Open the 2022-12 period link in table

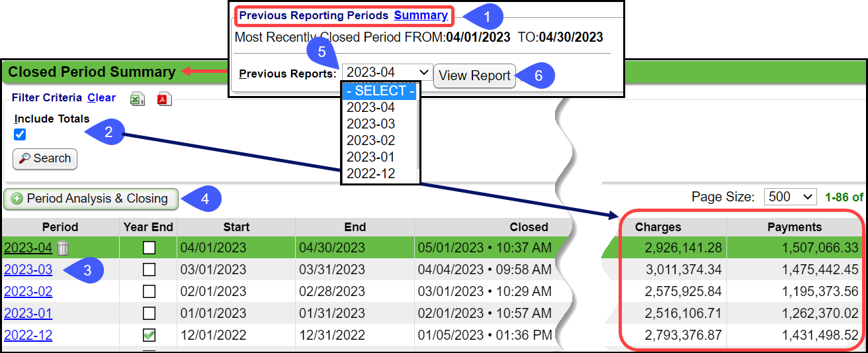28,335
